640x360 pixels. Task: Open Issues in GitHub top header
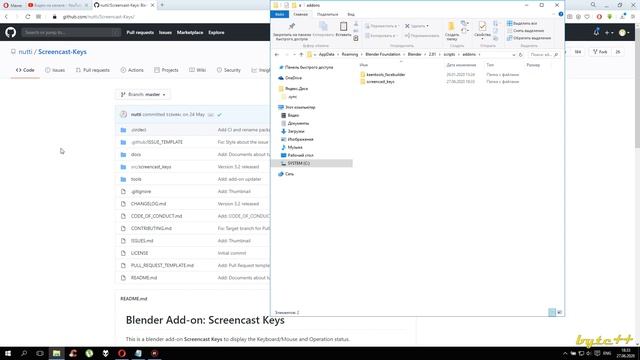pyautogui.click(x=165, y=32)
